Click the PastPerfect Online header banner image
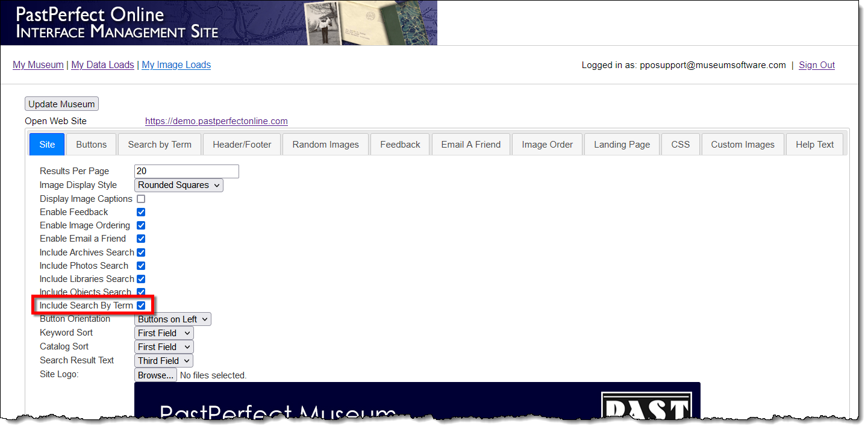The image size is (868, 429). click(219, 23)
